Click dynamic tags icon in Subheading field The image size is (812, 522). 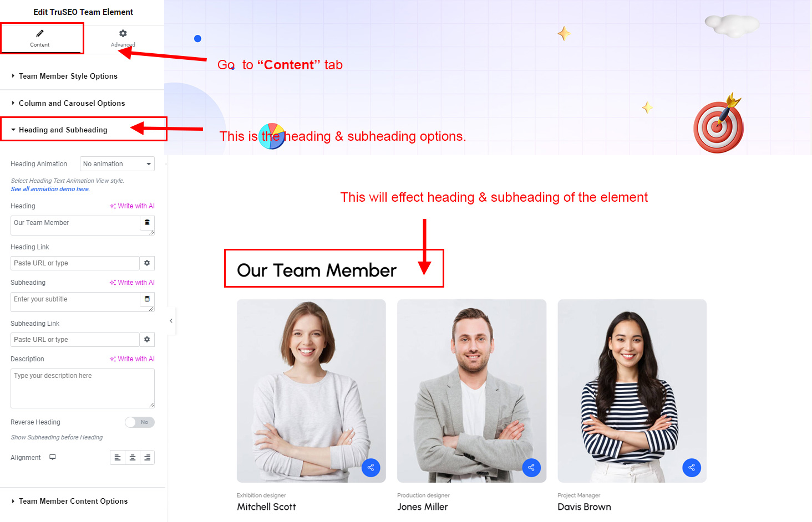click(147, 299)
